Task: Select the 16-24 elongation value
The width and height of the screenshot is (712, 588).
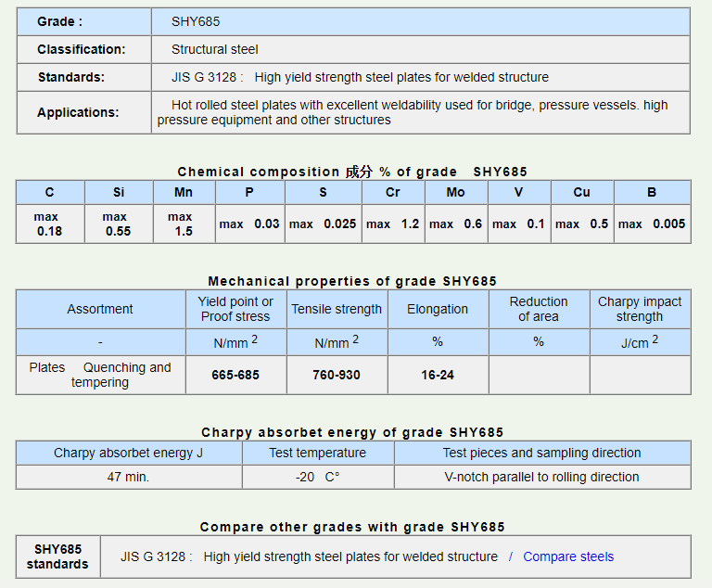Action: pyautogui.click(x=438, y=375)
